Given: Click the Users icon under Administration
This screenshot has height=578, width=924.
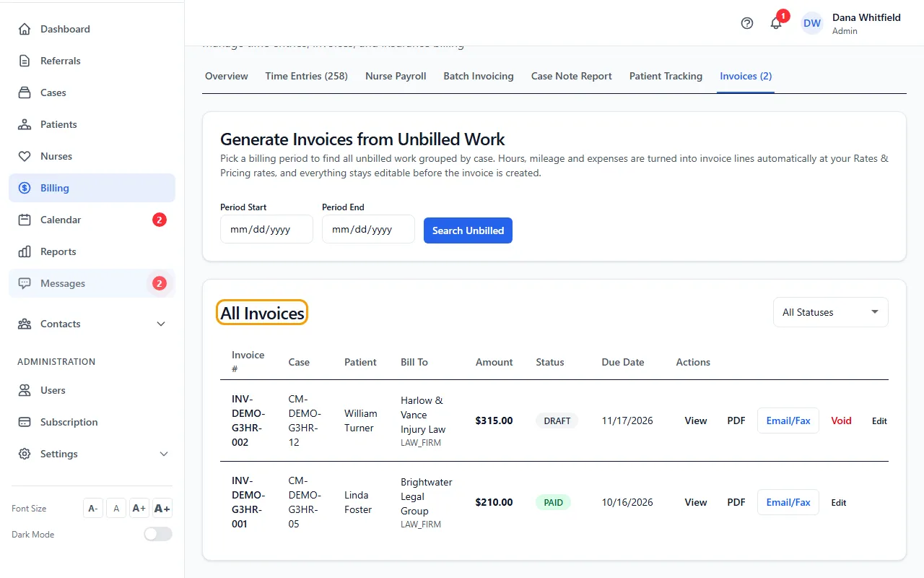Looking at the screenshot, I should 25,390.
